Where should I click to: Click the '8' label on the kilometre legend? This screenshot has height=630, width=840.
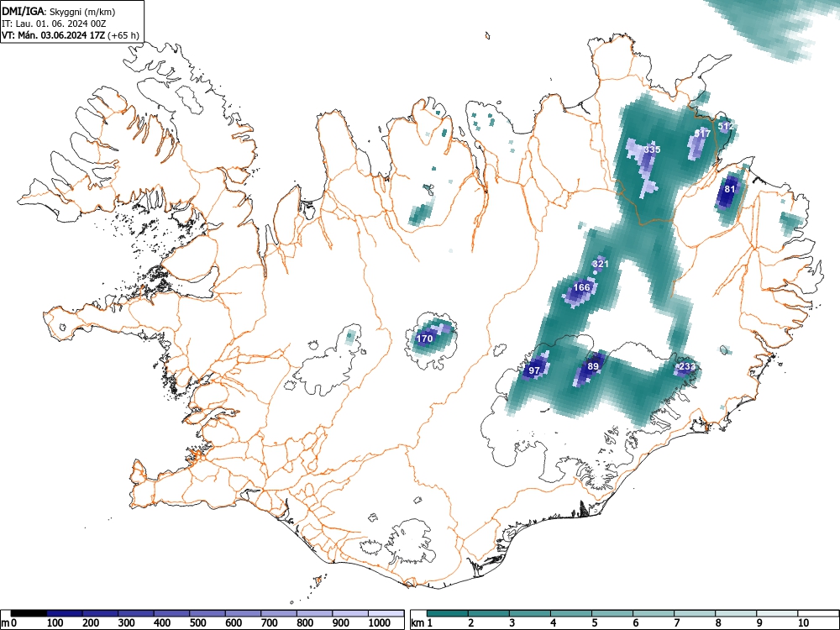tap(718, 623)
